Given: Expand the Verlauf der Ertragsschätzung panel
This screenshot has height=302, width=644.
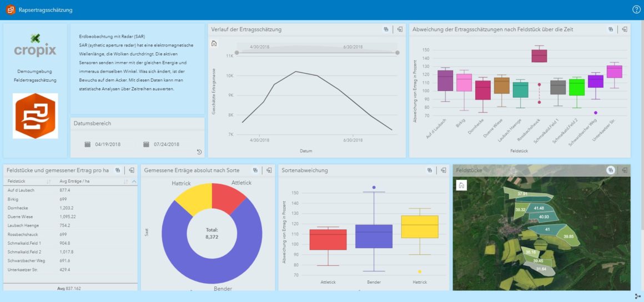Looking at the screenshot, I should (400, 29).
